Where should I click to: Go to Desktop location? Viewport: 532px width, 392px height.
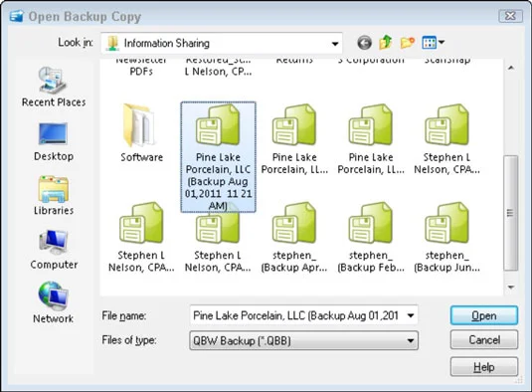[x=54, y=142]
